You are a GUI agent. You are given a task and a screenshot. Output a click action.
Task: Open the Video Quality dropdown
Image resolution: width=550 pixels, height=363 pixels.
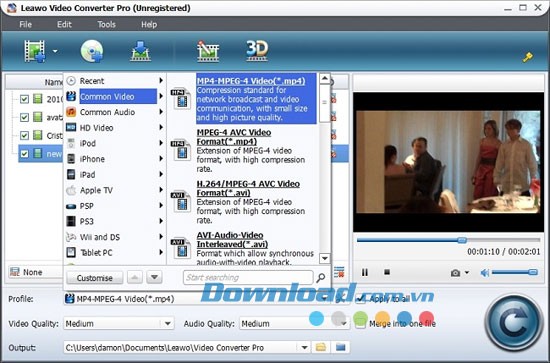[x=119, y=323]
